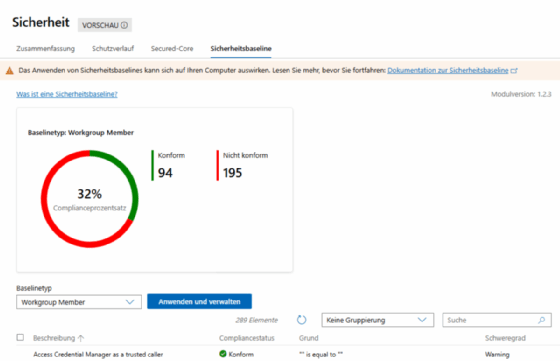Viewport: 560px width, 361px height.
Task: Click the orange warning triangle icon
Action: pos(10,71)
